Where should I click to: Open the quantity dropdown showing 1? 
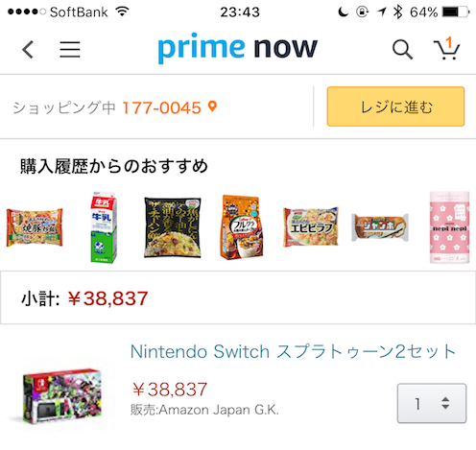pyautogui.click(x=432, y=403)
